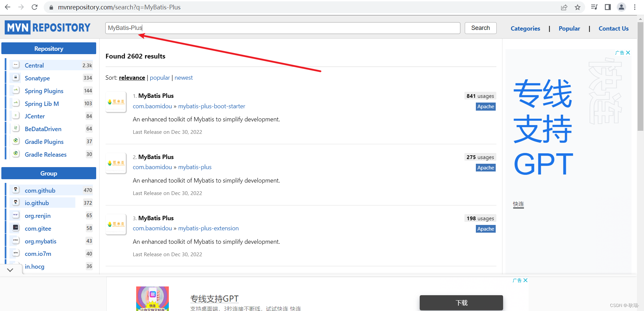Open the Contact Us page
This screenshot has width=644, height=311.
[613, 29]
